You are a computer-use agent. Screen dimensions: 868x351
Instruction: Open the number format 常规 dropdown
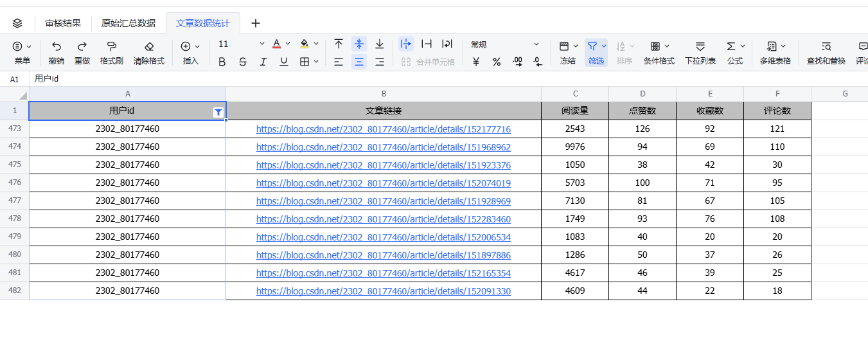[x=505, y=44]
